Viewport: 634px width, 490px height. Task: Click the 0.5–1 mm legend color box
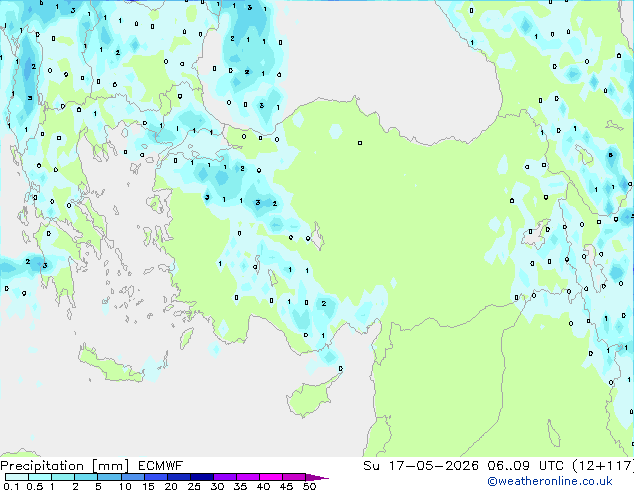(40, 477)
